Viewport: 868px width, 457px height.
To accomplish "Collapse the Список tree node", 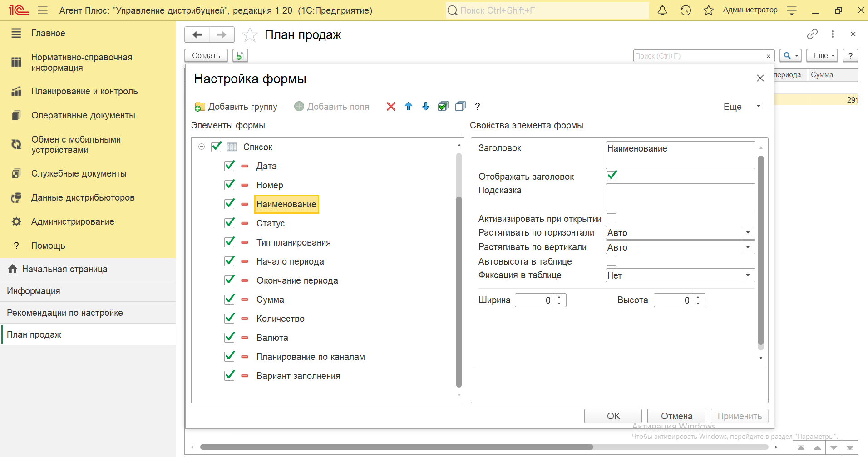I will pyautogui.click(x=202, y=147).
